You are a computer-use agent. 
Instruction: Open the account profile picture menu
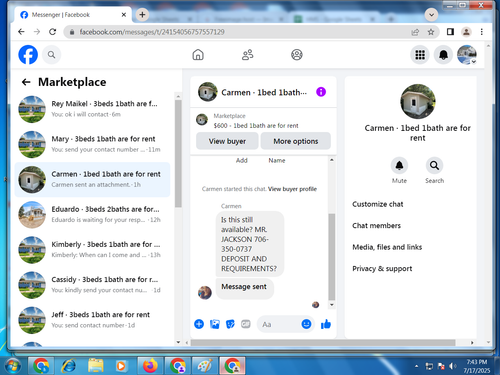pos(467,55)
